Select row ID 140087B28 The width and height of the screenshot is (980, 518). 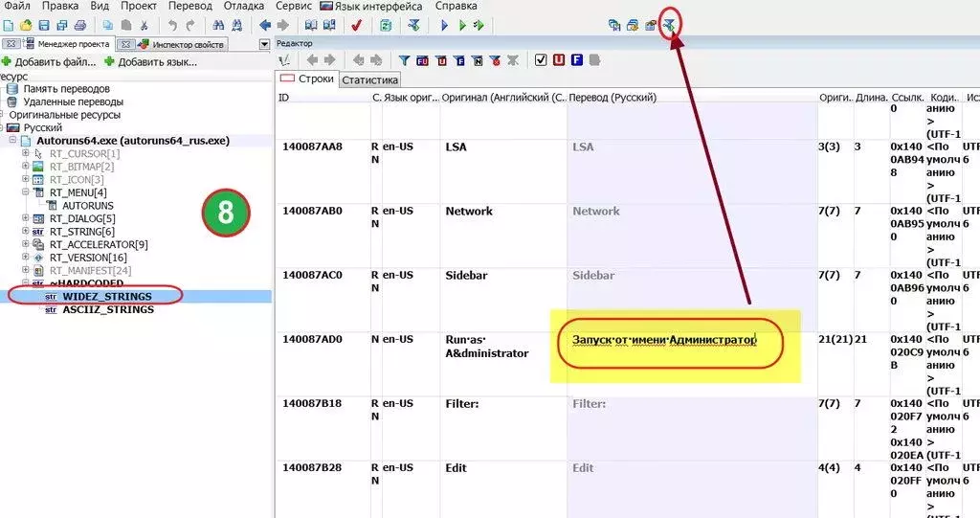312,468
